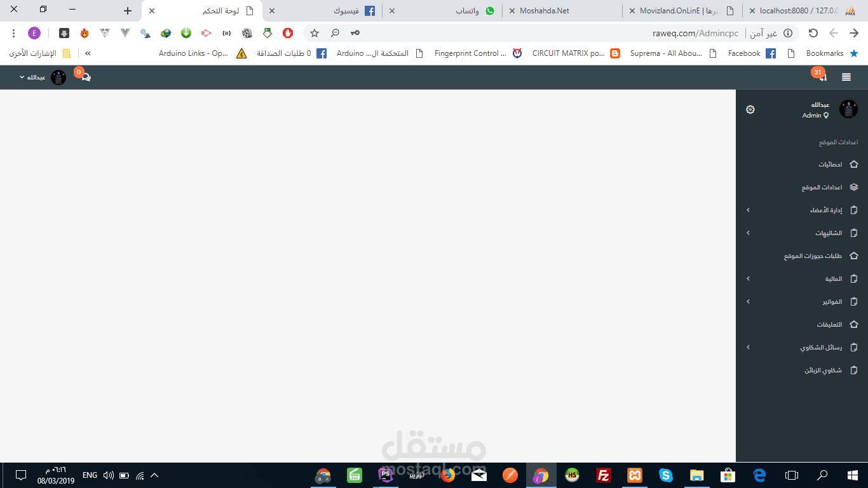Open PhpStorm from the taskbar
Screen dimensions: 868x488
tap(386, 475)
